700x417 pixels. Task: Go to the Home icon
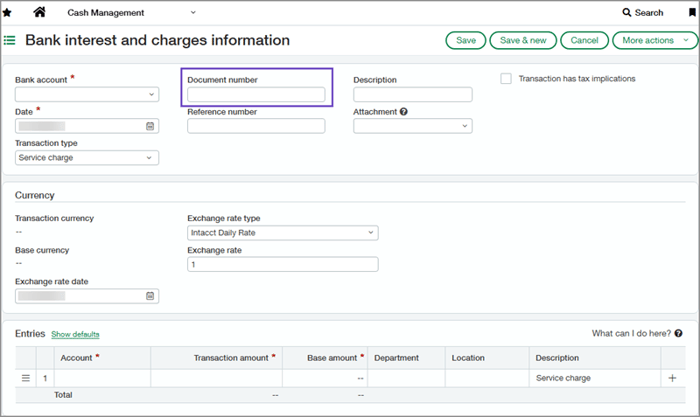click(40, 13)
